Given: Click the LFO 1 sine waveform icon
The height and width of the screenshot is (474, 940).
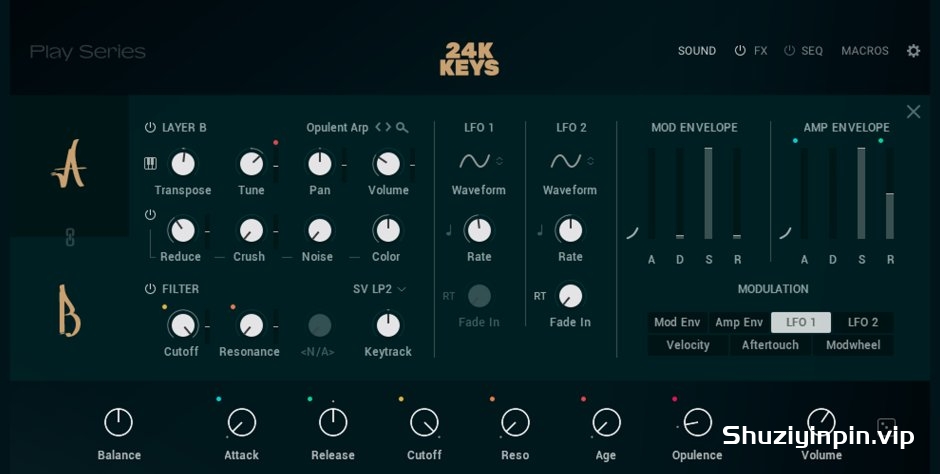Looking at the screenshot, I should pos(474,161).
